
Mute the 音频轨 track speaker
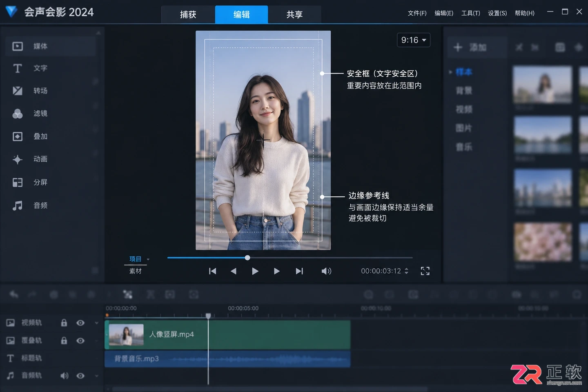pos(65,376)
